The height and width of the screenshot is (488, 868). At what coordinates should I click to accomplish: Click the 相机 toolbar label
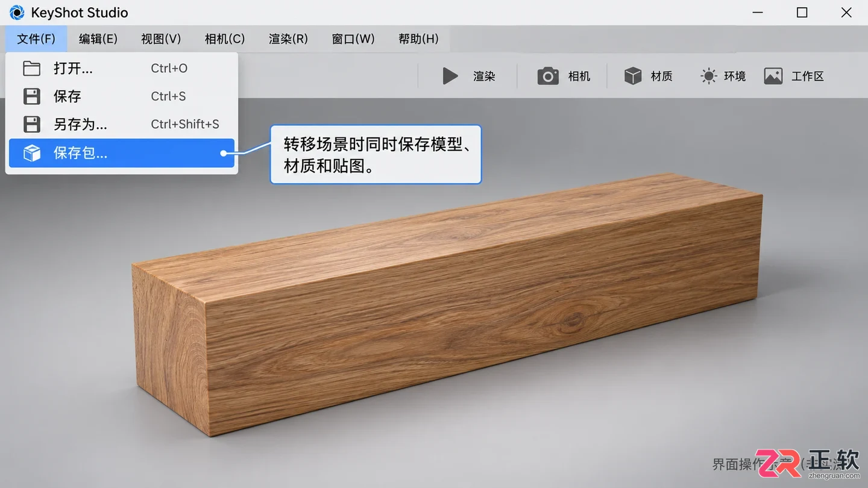pos(579,76)
